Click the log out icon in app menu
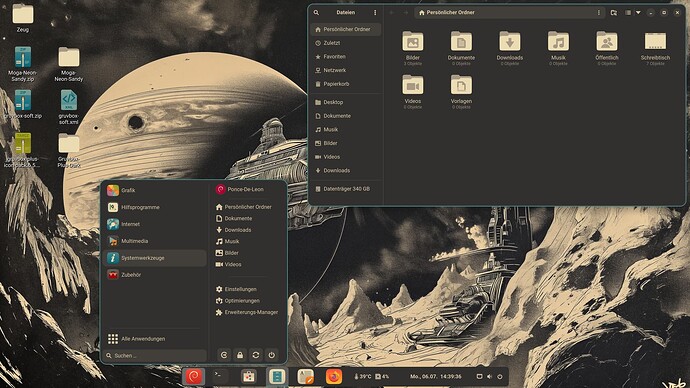Screen dimensions: 690x388 224,355
